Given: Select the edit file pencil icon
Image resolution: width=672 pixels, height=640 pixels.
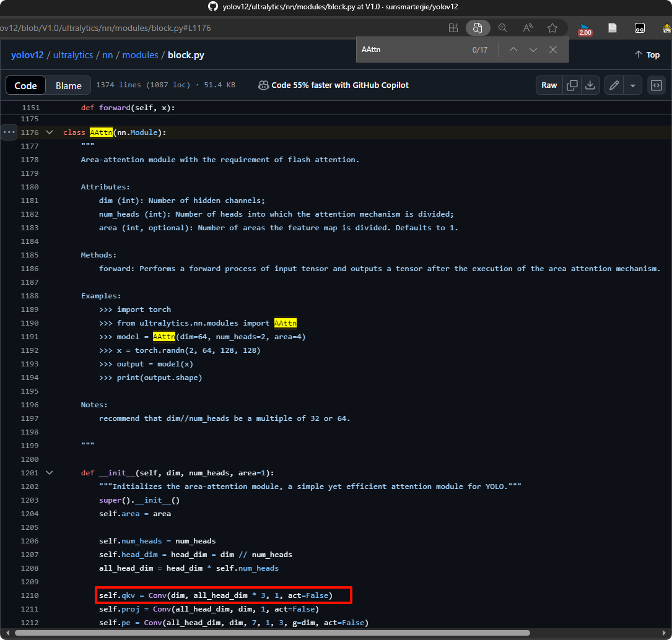Looking at the screenshot, I should pyautogui.click(x=614, y=85).
